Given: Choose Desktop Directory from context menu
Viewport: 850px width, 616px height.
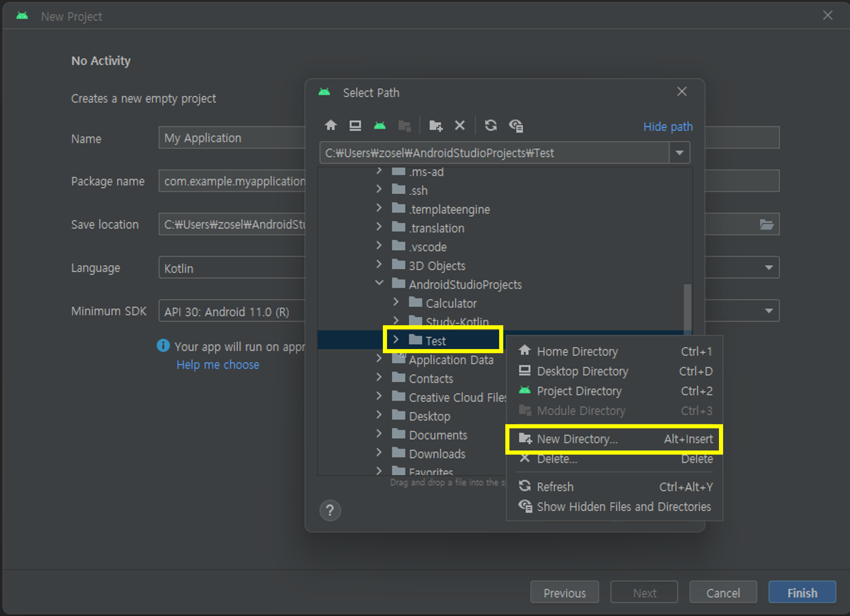Looking at the screenshot, I should pyautogui.click(x=615, y=371).
